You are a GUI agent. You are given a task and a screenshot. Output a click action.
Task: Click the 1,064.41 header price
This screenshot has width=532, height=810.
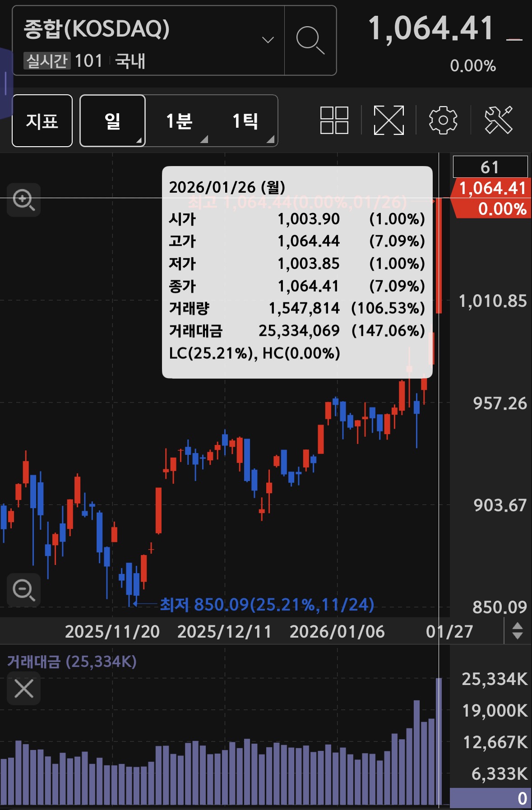click(431, 28)
